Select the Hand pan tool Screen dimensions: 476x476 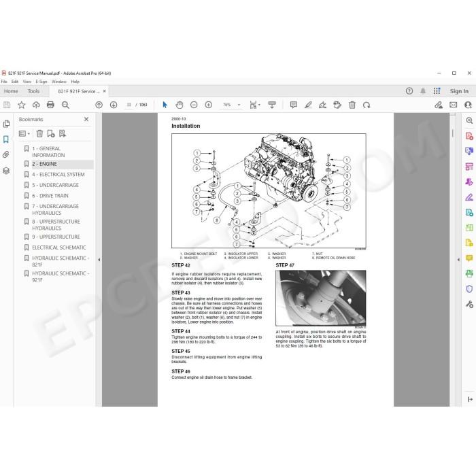[x=180, y=105]
